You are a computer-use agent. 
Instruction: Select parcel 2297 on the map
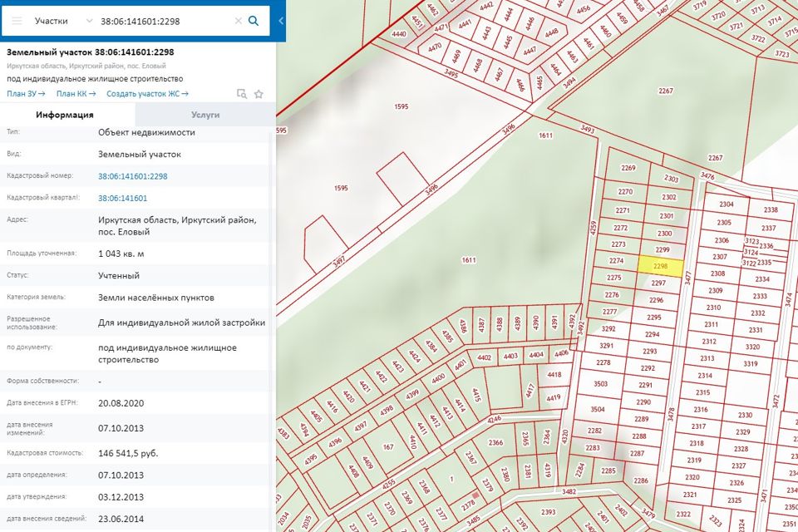point(658,283)
